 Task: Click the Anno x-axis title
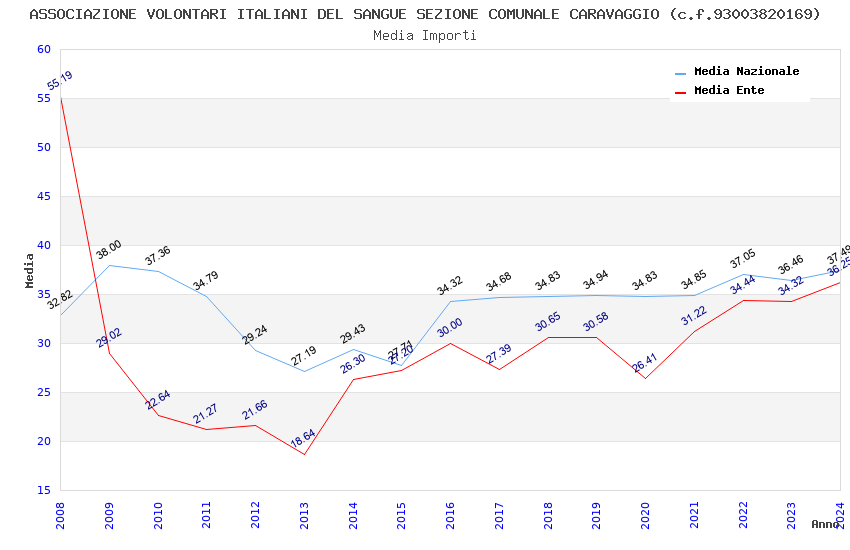(x=825, y=524)
